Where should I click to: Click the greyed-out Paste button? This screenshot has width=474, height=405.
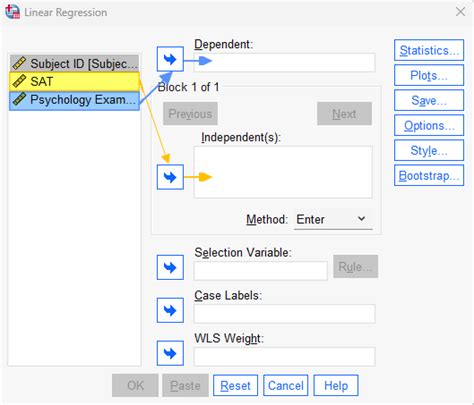point(185,386)
